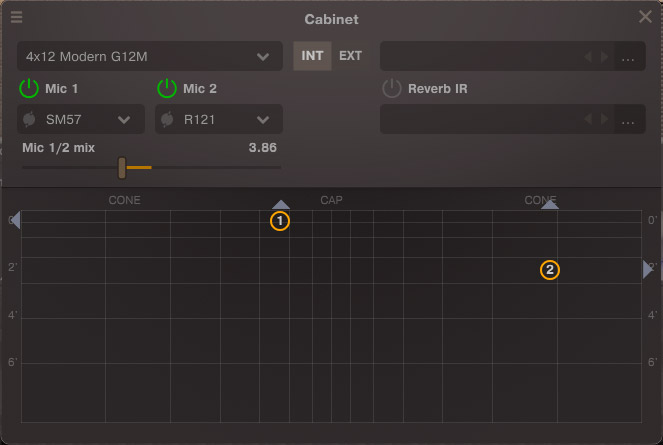Switch to EXT cabinet mode

(350, 56)
